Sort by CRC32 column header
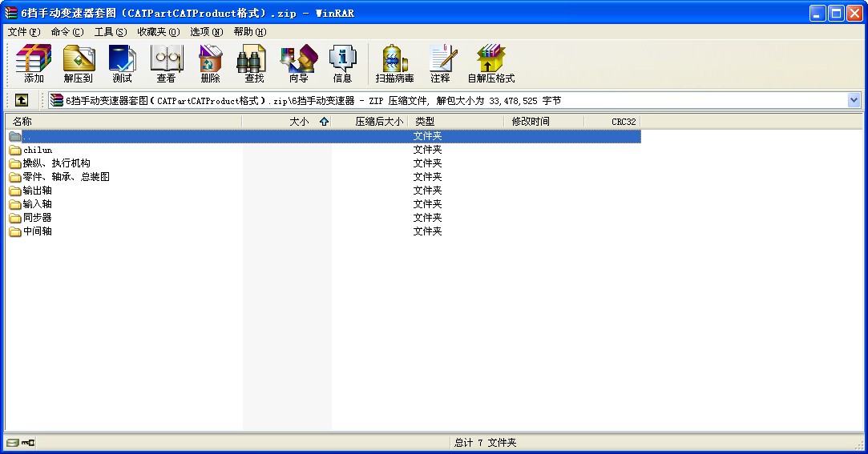Screen dimensions: 868x454 [x=612, y=122]
